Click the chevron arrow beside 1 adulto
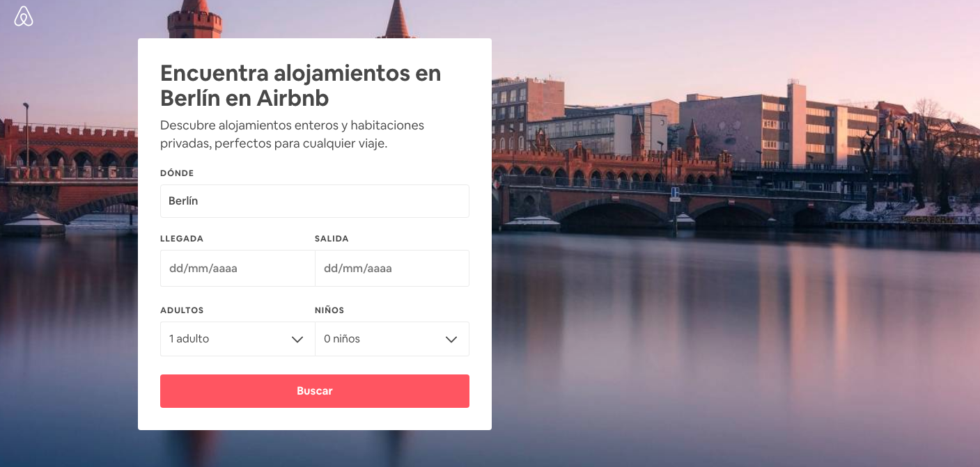 [x=297, y=340]
